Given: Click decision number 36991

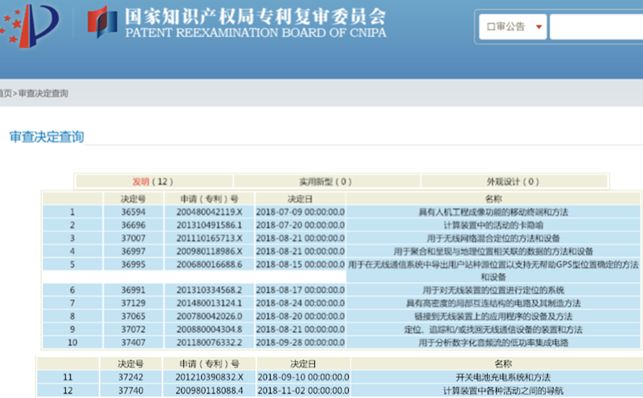Looking at the screenshot, I should [133, 290].
